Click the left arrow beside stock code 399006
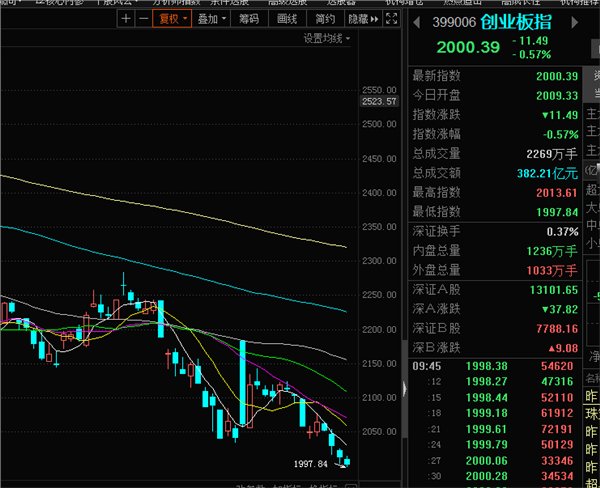The width and height of the screenshot is (600, 488). tap(416, 21)
